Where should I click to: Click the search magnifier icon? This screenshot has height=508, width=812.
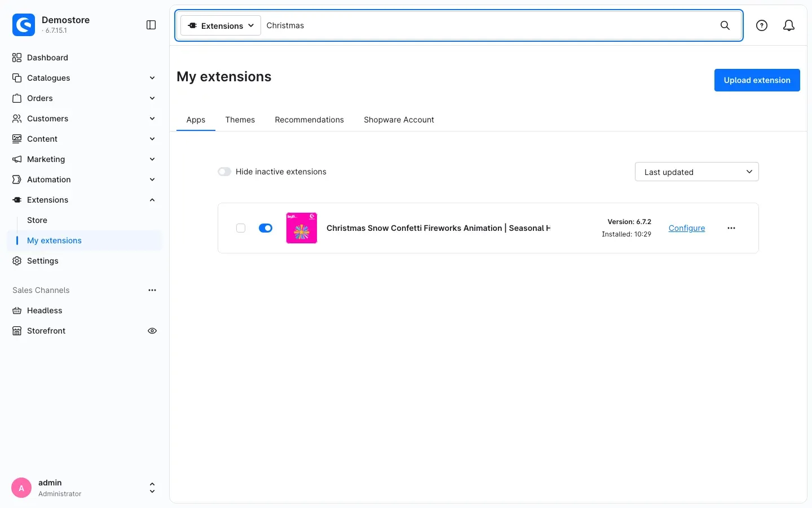[725, 25]
